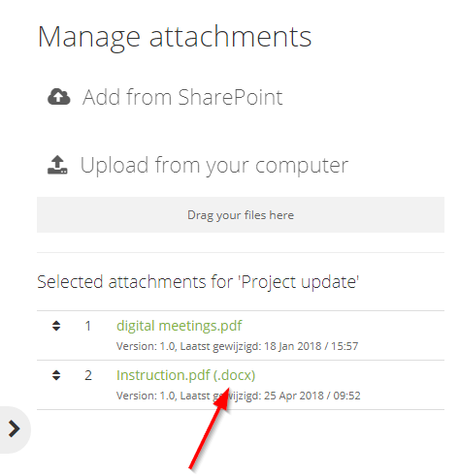Move digital meetings.pdf down with arrow
Image resolution: width=459 pixels, height=476 pixels.
(56, 329)
